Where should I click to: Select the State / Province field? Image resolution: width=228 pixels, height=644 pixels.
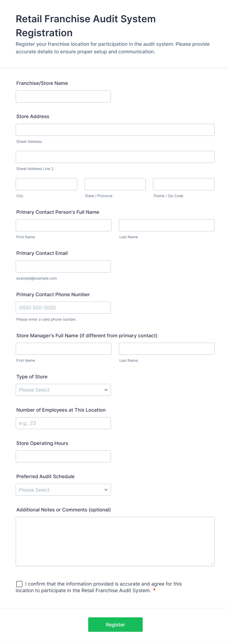tap(115, 184)
